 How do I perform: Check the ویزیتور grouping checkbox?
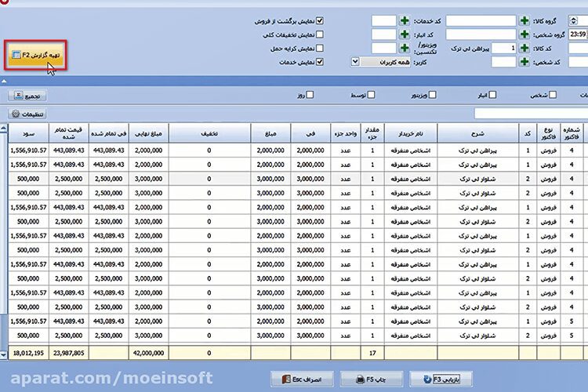click(432, 95)
